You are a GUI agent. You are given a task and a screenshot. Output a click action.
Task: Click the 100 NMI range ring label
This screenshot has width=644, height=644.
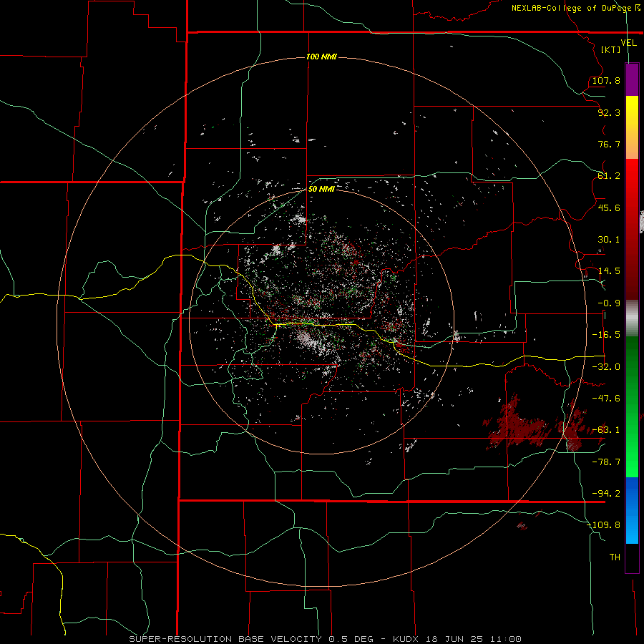click(x=321, y=57)
